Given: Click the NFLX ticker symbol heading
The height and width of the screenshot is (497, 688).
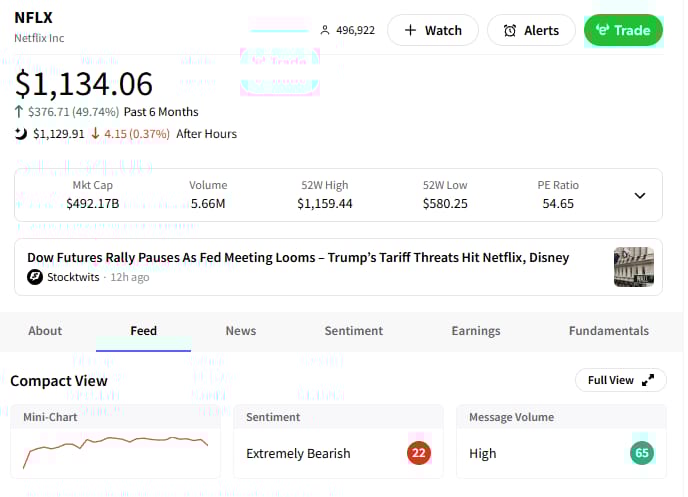Looking at the screenshot, I should coord(33,18).
